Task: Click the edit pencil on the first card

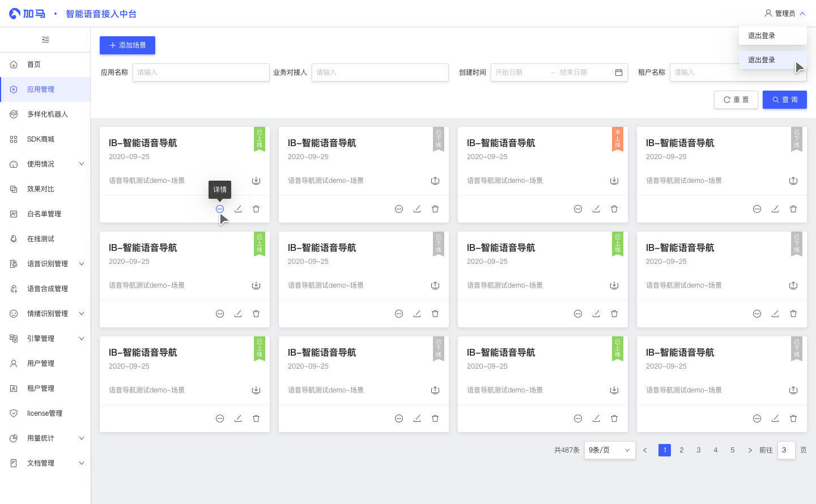Action: point(238,209)
